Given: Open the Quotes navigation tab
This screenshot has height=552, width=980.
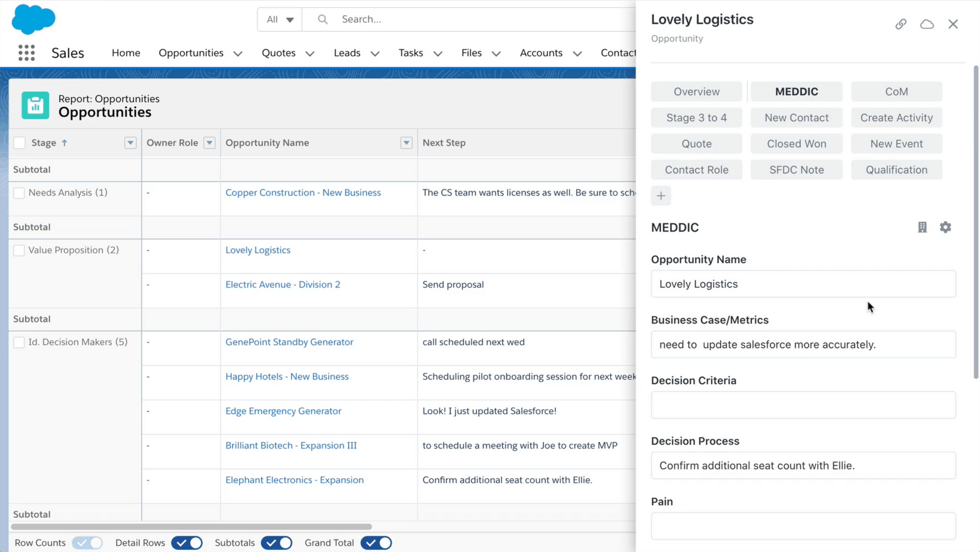Looking at the screenshot, I should click(x=278, y=52).
